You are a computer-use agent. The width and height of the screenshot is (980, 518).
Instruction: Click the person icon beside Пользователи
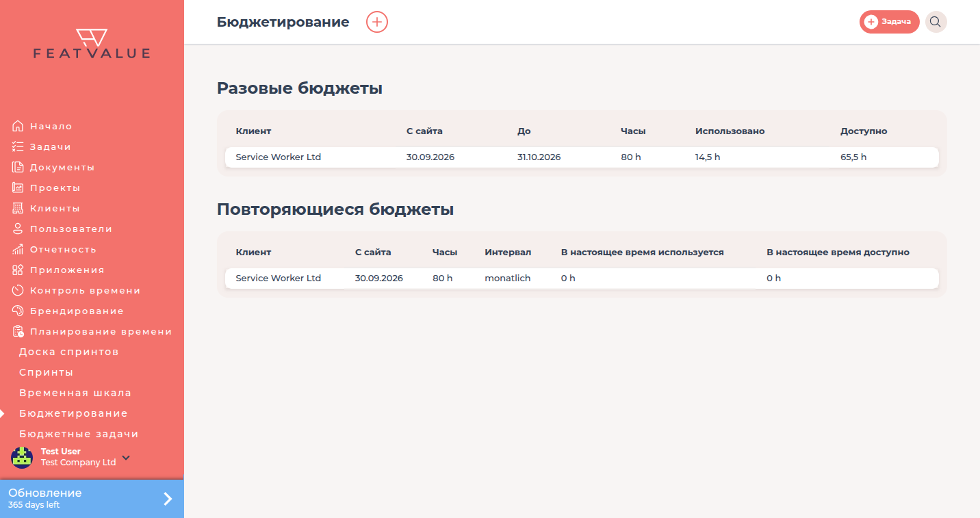click(18, 229)
